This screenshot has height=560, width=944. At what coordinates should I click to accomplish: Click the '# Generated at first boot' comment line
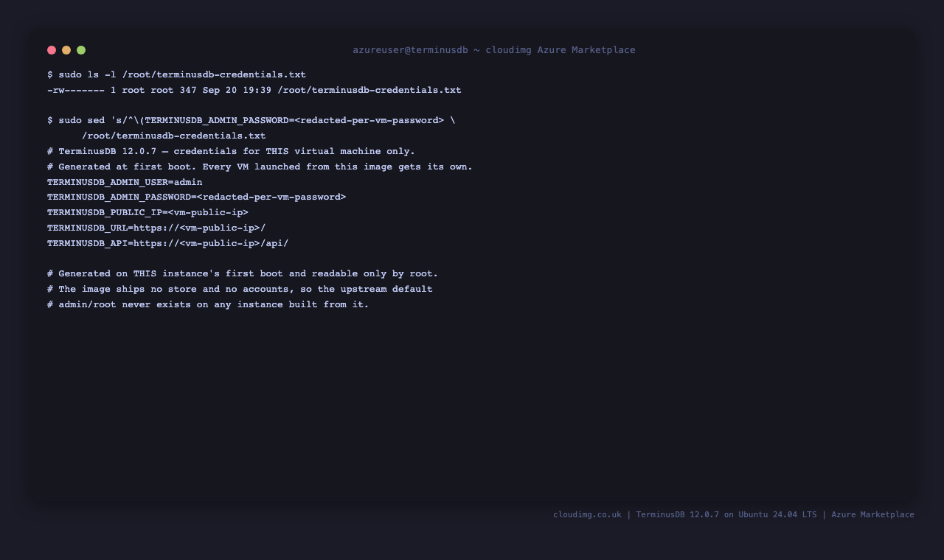(260, 167)
